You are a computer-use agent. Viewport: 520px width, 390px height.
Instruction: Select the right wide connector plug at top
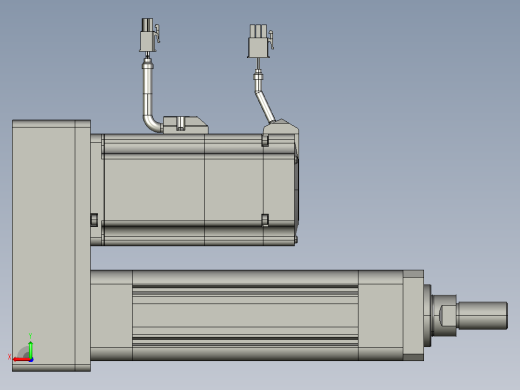click(260, 41)
